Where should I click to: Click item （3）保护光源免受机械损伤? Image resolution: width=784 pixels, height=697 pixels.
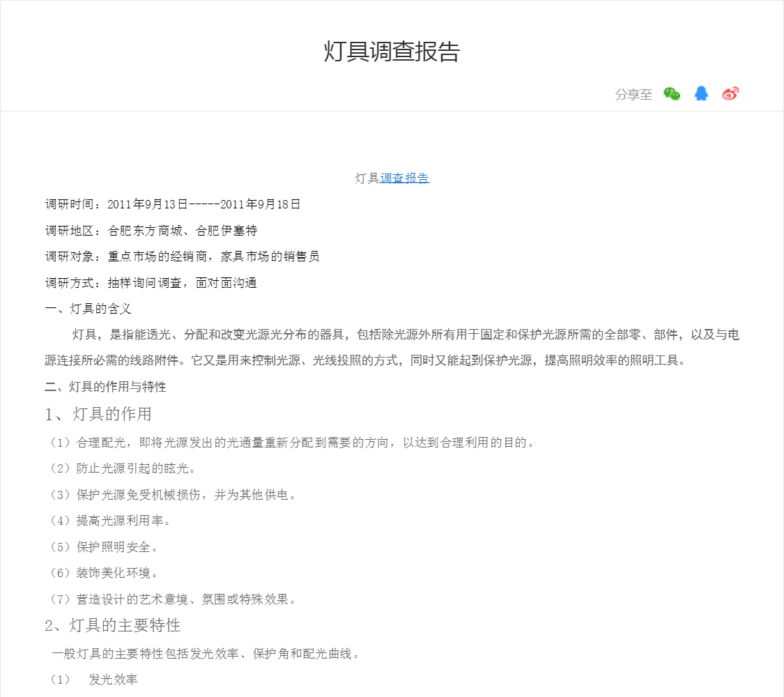(x=174, y=495)
